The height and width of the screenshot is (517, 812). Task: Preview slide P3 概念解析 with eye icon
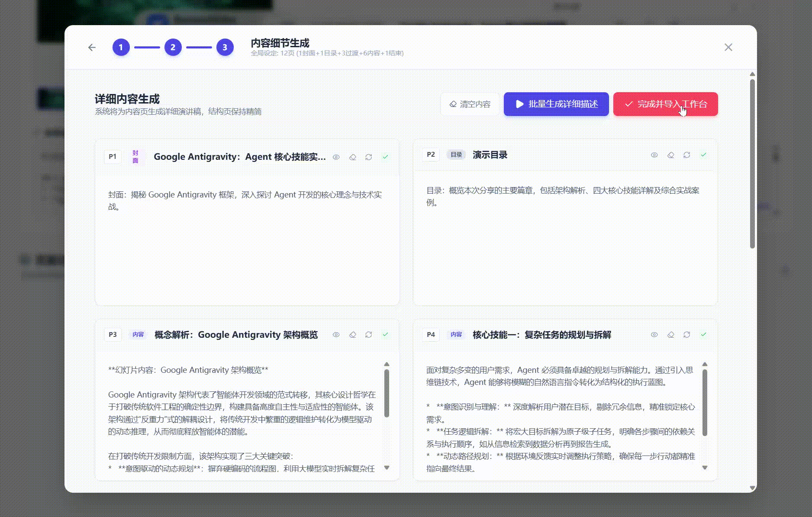[336, 335]
